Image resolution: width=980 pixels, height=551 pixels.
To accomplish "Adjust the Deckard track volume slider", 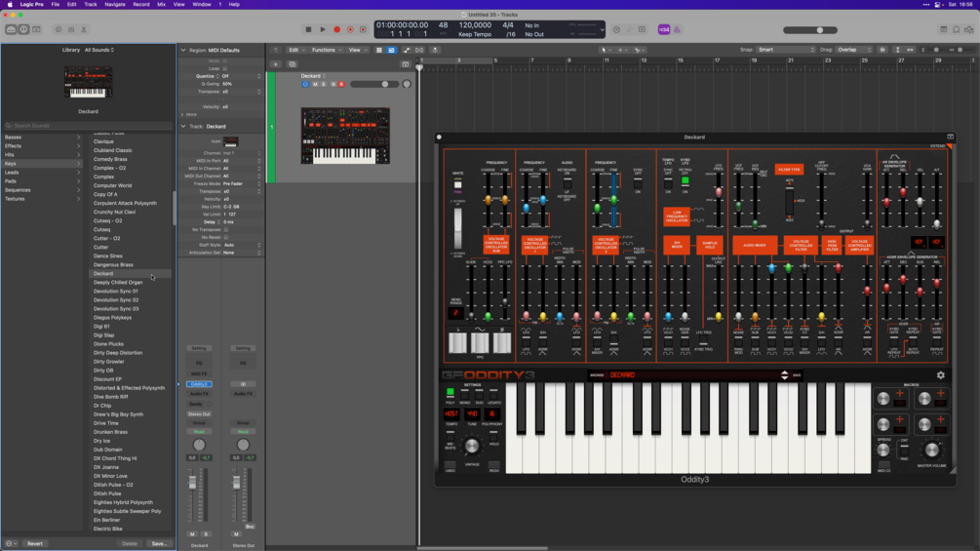I will (375, 84).
